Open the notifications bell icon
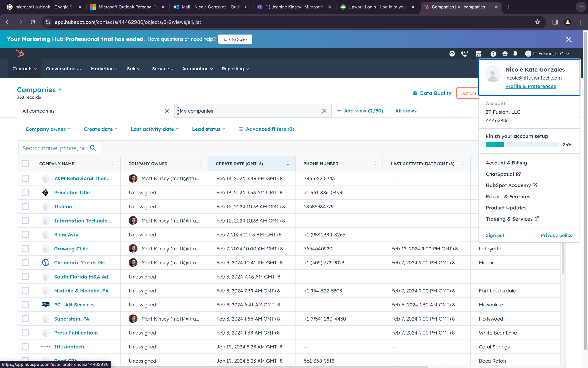 click(x=515, y=54)
